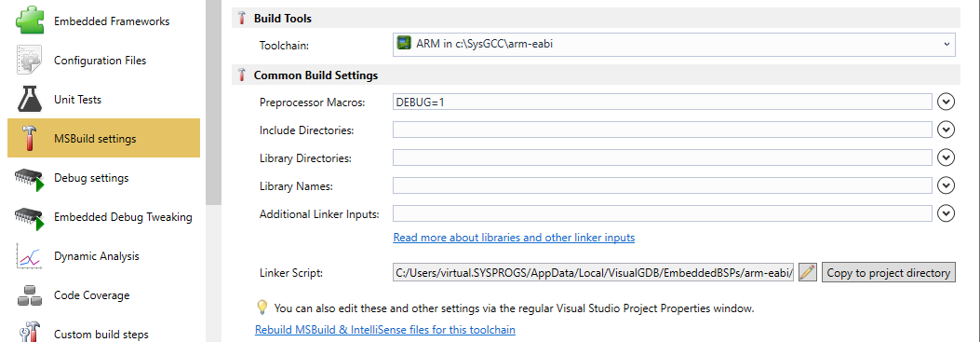This screenshot has width=980, height=342.
Task: Open the Configuration Files page
Action: (x=103, y=61)
